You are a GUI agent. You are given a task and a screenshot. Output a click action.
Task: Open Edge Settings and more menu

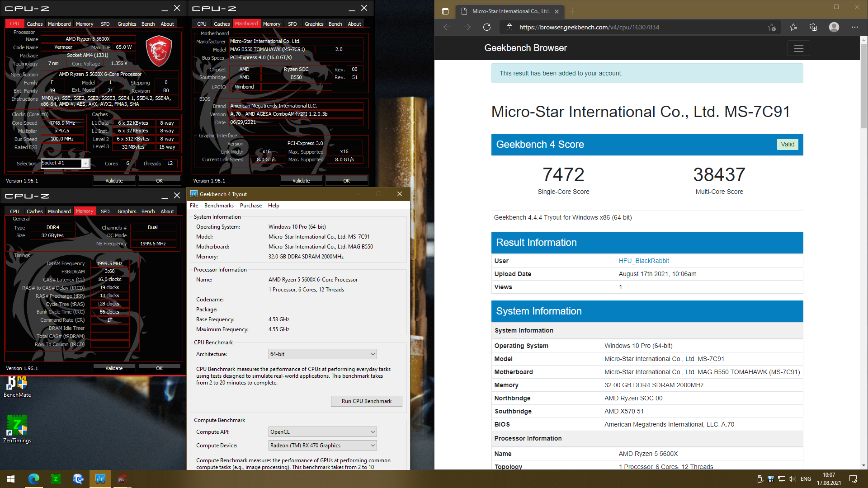[855, 27]
